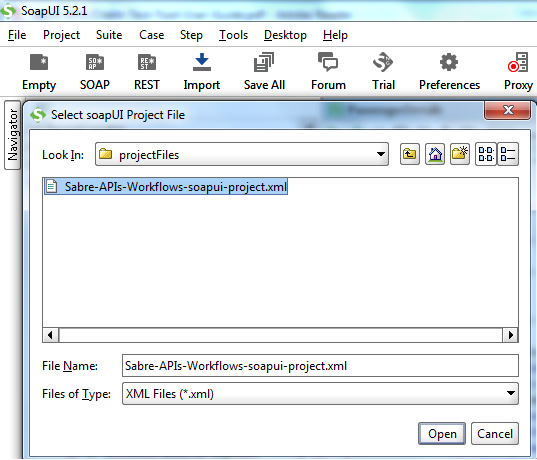
Task: Create a new folder icon
Action: [x=460, y=154]
